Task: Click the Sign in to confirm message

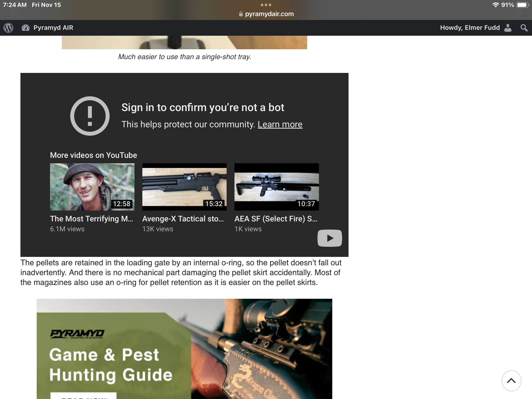Action: tap(203, 108)
